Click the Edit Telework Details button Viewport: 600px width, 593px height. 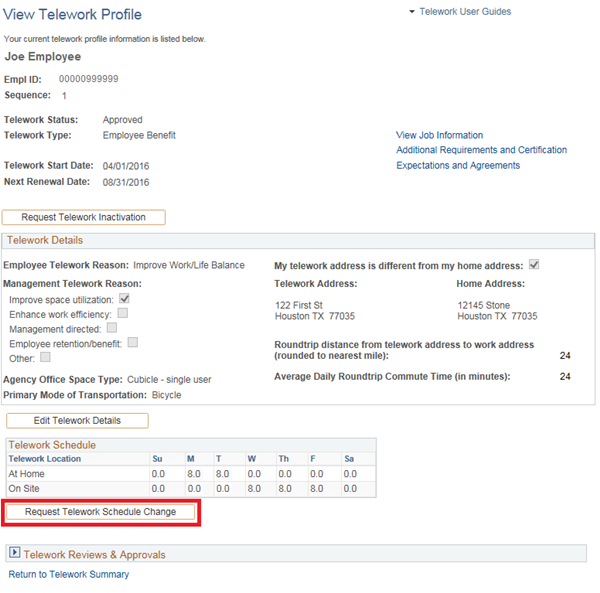pyautogui.click(x=77, y=421)
